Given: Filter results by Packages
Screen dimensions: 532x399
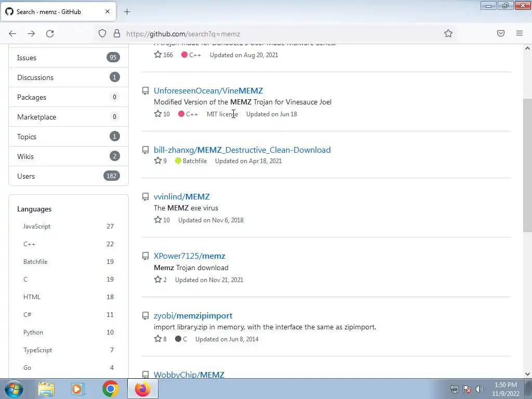Looking at the screenshot, I should tap(69, 97).
